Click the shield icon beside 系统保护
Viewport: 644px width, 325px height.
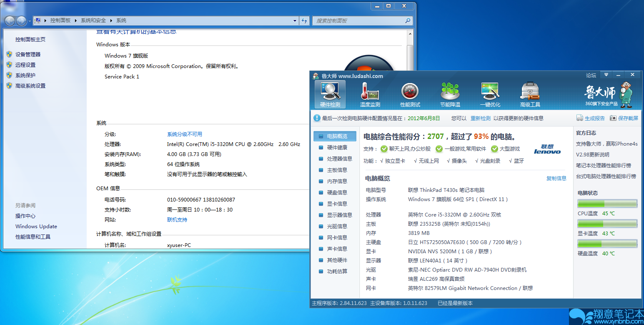point(9,75)
